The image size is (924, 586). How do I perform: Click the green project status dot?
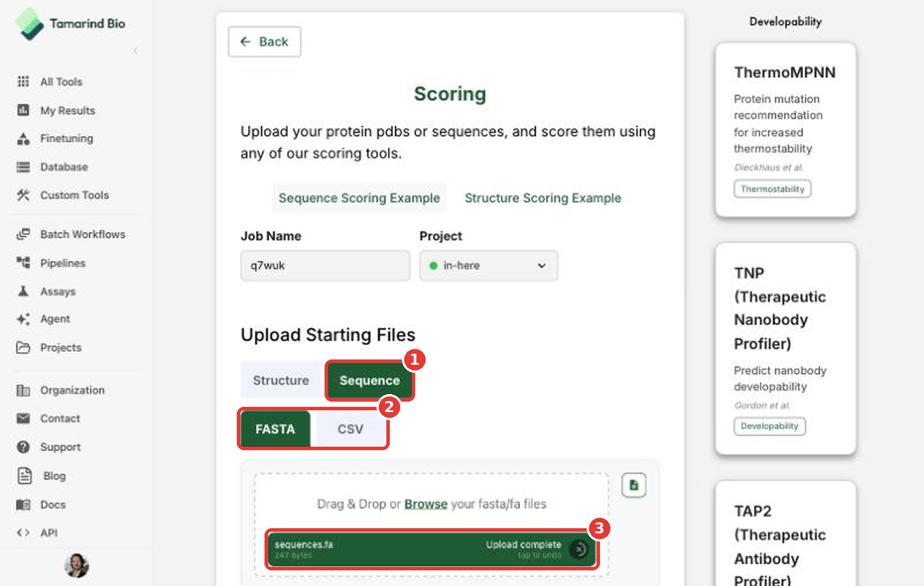tap(433, 266)
